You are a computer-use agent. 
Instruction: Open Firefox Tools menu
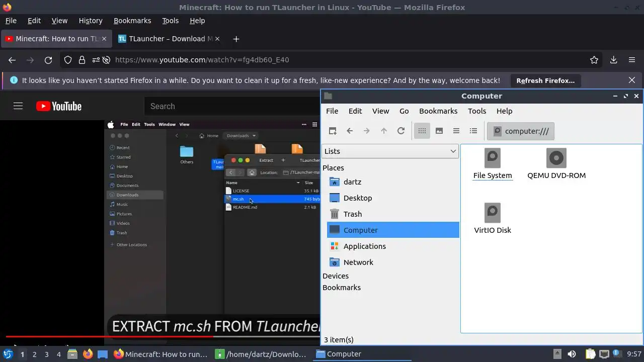pyautogui.click(x=170, y=21)
